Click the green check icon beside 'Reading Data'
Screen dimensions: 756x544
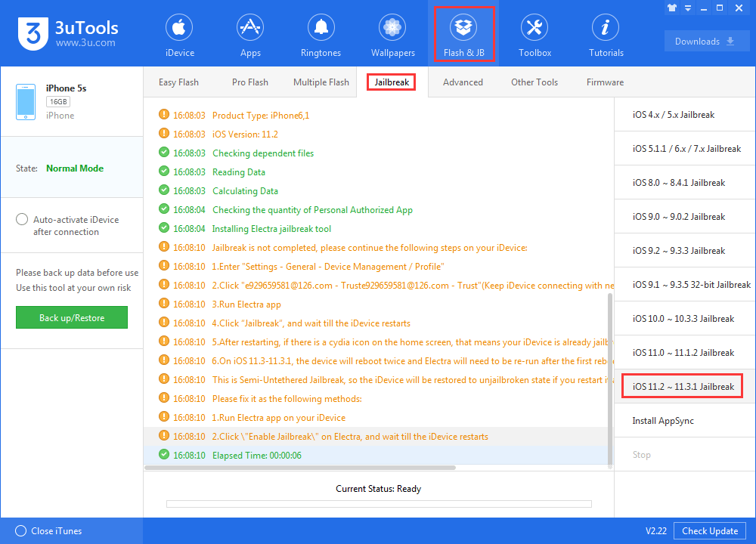coord(164,171)
